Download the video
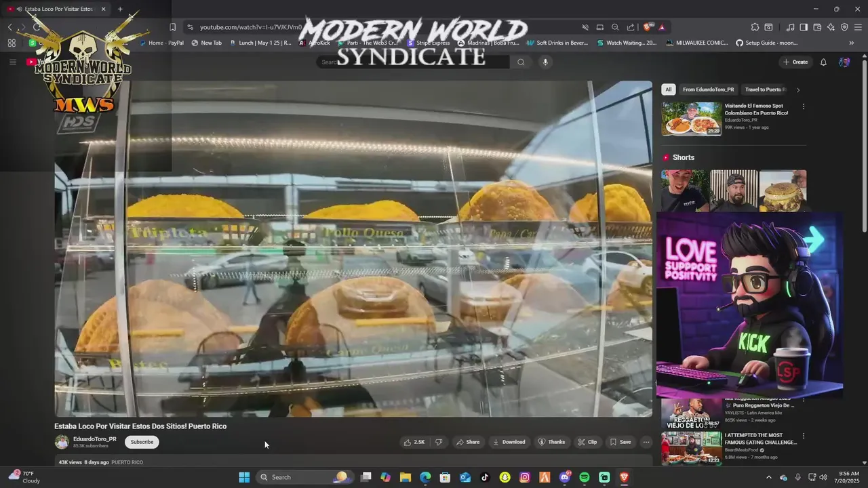The width and height of the screenshot is (868, 488). click(509, 442)
